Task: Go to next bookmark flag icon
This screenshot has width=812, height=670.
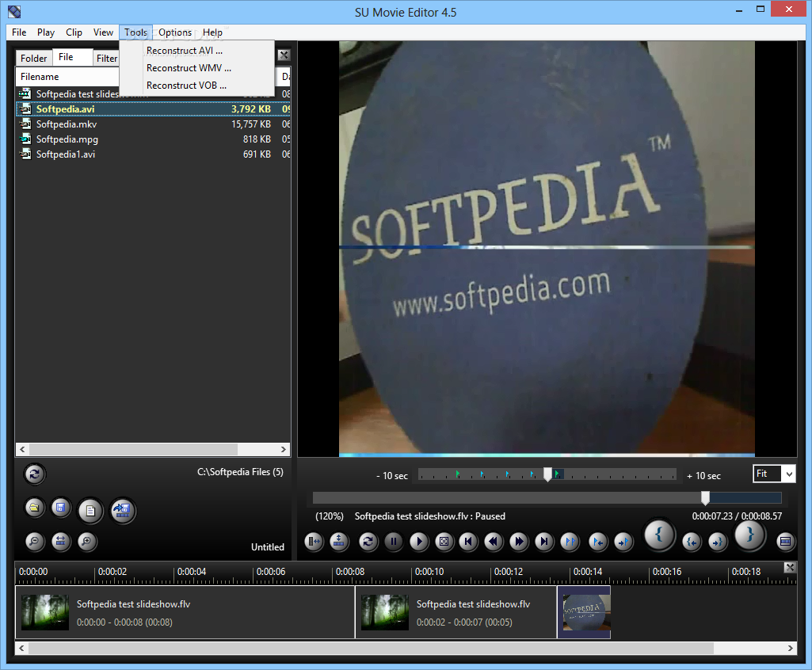Action: (623, 542)
